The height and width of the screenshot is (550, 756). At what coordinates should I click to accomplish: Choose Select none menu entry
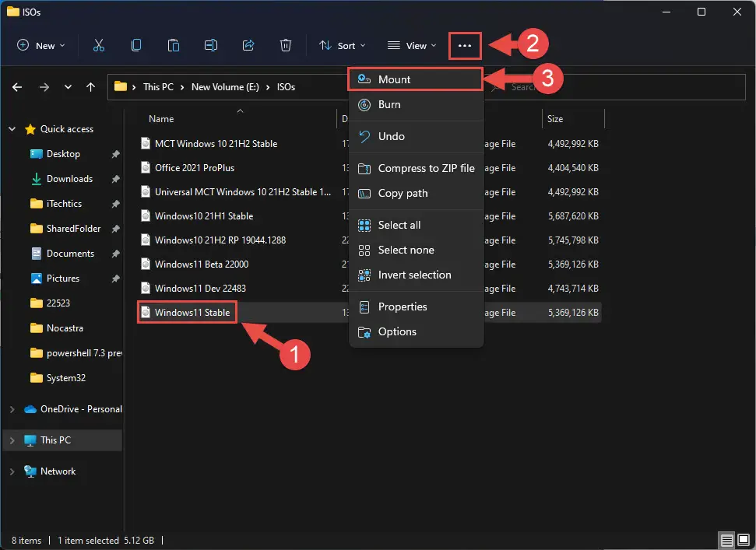[416, 250]
